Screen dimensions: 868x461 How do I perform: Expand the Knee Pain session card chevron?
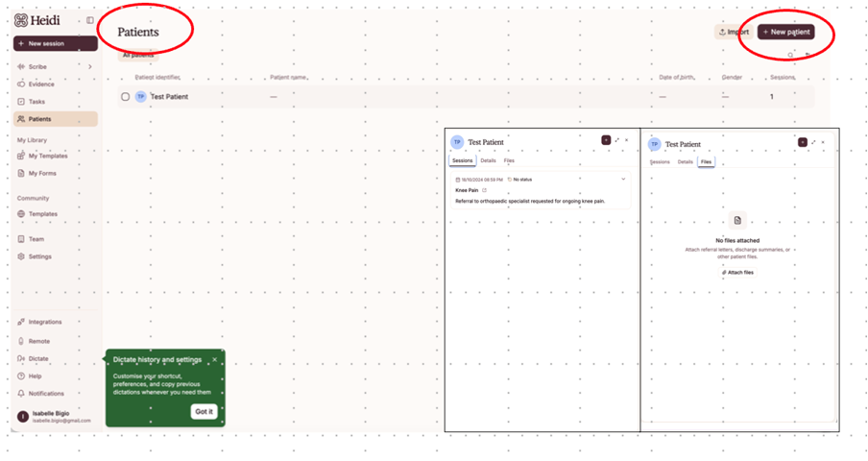[623, 180]
